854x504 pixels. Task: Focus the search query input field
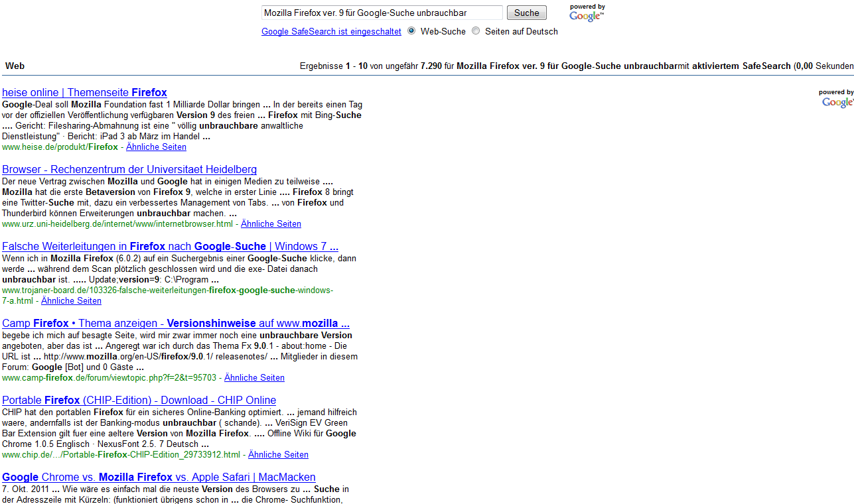[382, 13]
